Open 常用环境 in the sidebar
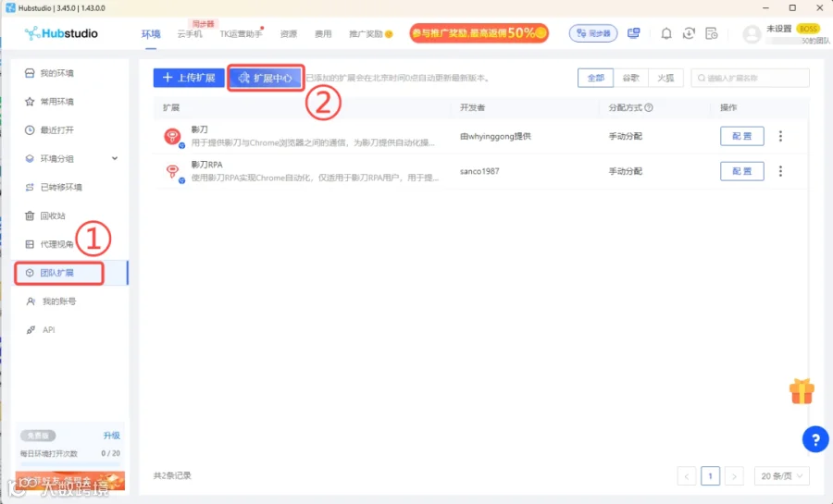Screen dimensions: 833x504 pyautogui.click(x=49, y=102)
